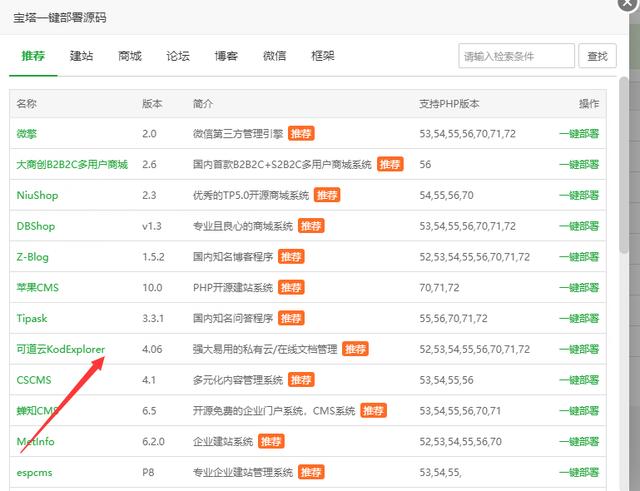Screen dimensions: 640x491
Task: Open the Tipask link
Action: 32,318
